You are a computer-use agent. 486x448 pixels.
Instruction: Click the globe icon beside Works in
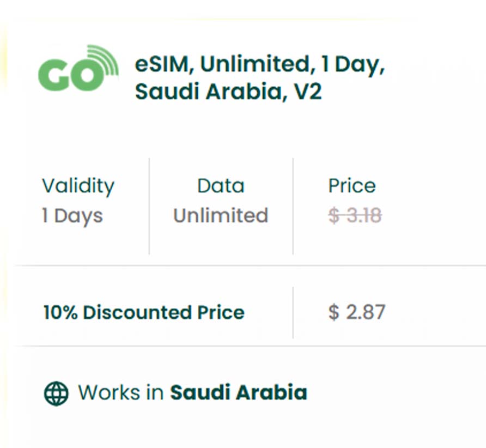[x=56, y=393]
